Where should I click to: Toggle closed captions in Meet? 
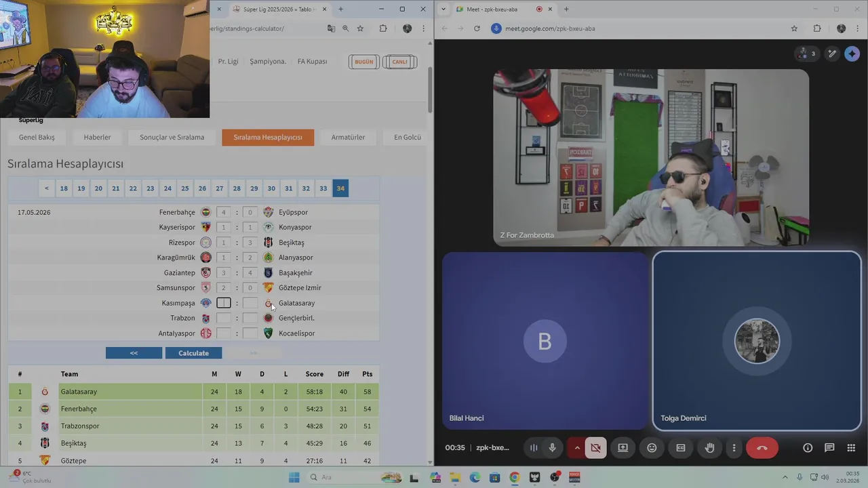click(681, 447)
